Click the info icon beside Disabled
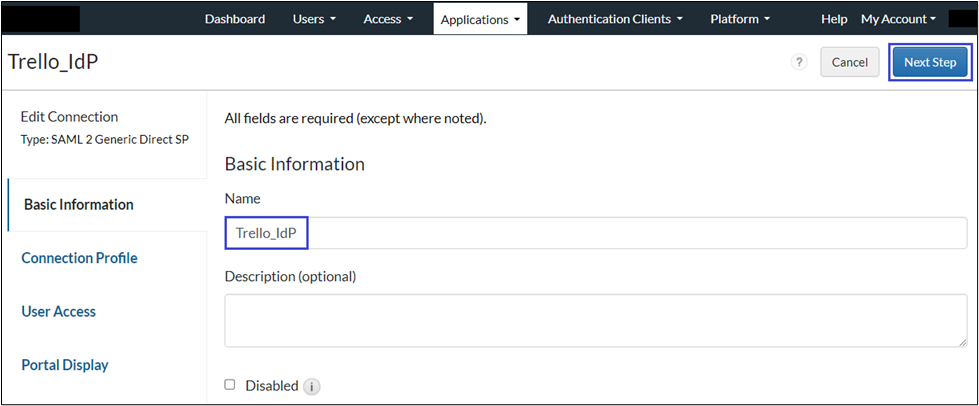979x406 pixels. pos(311,386)
